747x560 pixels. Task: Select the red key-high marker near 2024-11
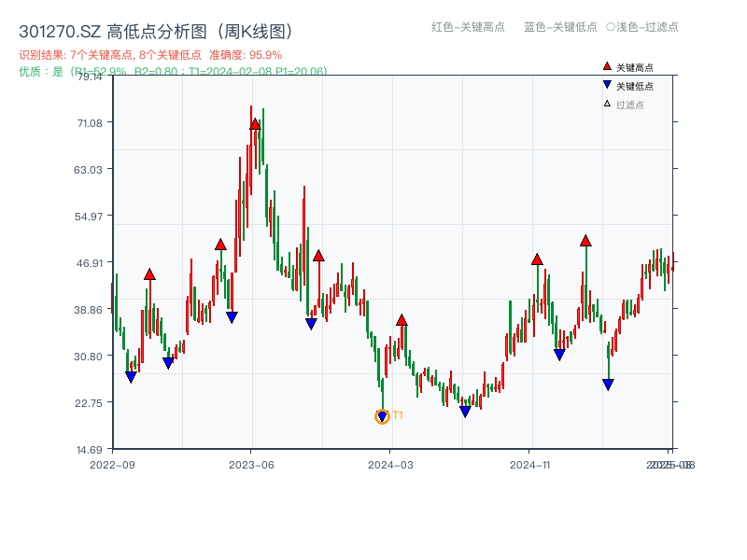pos(538,259)
